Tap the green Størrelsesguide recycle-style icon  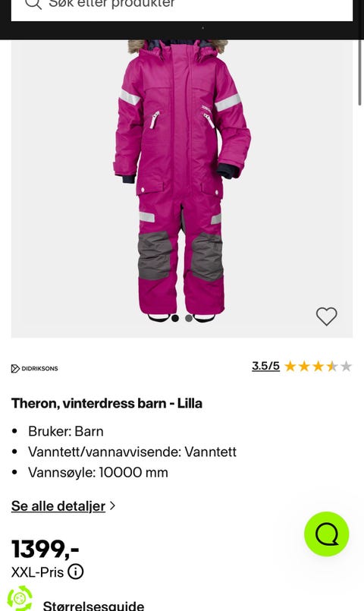[20, 598]
